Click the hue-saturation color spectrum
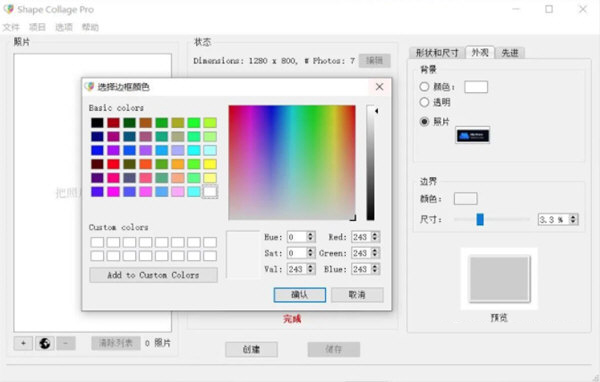Image resolution: width=600 pixels, height=382 pixels. click(x=292, y=163)
